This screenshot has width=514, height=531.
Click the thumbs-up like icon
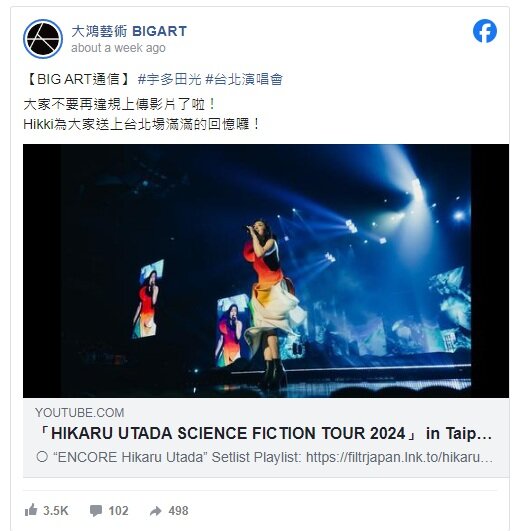[x=31, y=510]
